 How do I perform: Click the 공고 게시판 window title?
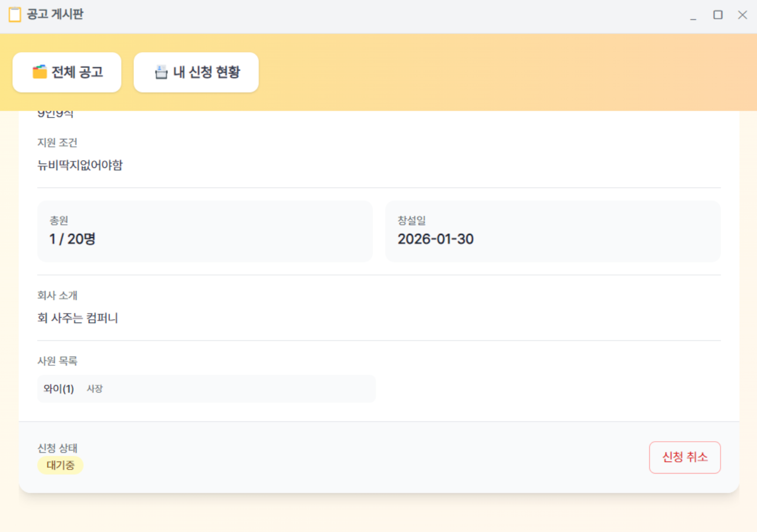pos(55,15)
